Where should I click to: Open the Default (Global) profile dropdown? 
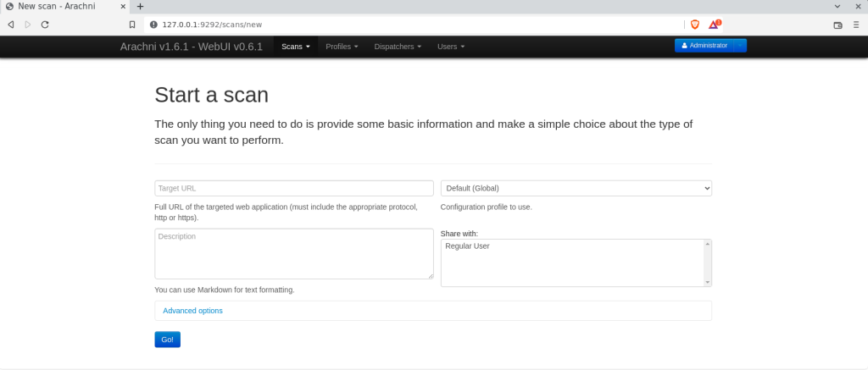point(576,188)
